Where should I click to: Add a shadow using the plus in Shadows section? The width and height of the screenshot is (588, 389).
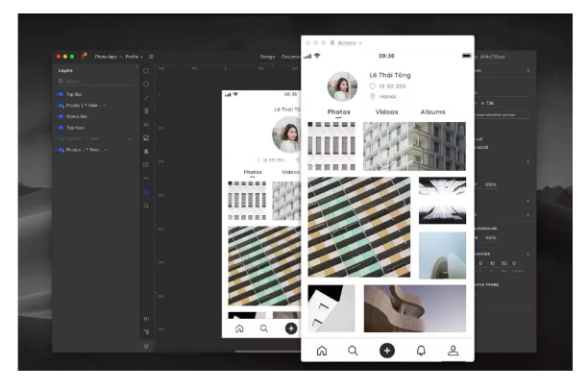(527, 254)
